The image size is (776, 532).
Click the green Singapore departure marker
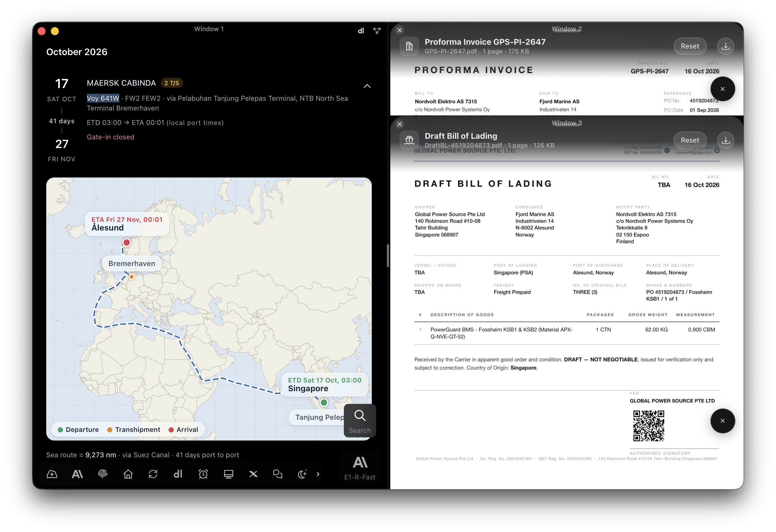(x=324, y=402)
